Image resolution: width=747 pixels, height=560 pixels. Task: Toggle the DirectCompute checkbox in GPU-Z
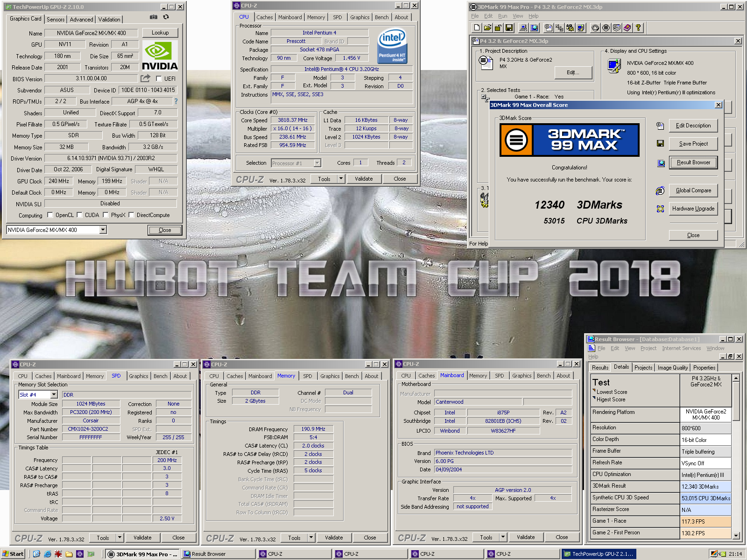click(x=132, y=215)
